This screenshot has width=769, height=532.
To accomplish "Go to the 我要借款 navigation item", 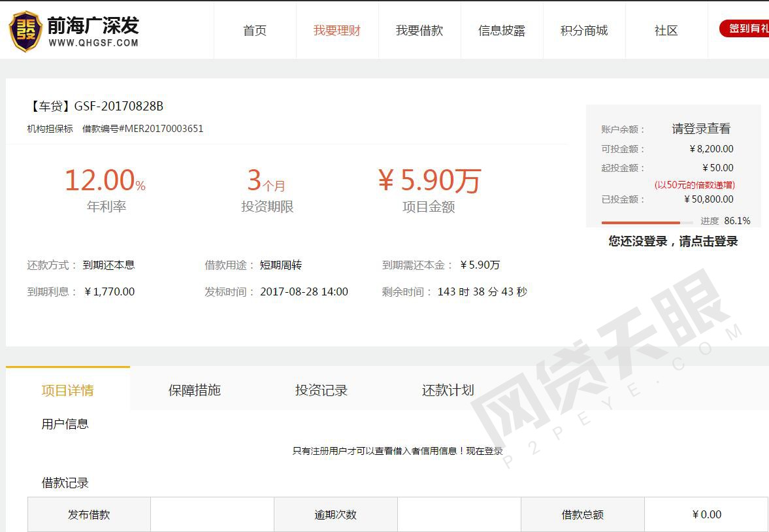I will click(x=419, y=31).
